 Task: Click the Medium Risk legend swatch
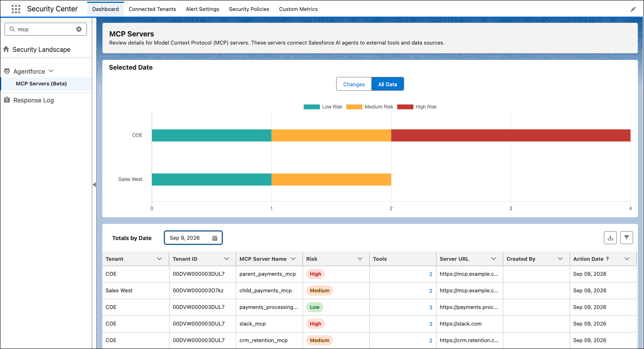coord(354,107)
